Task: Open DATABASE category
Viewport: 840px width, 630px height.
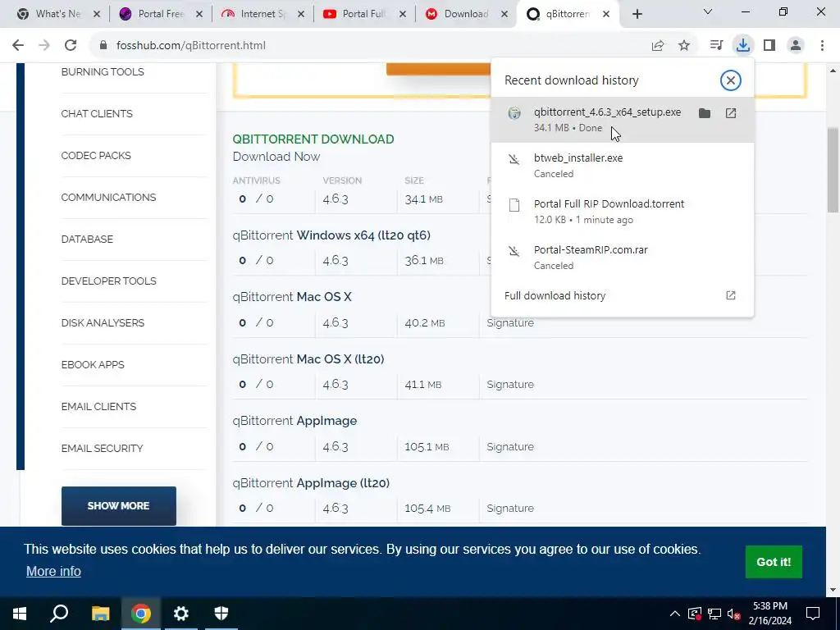Action: click(87, 239)
